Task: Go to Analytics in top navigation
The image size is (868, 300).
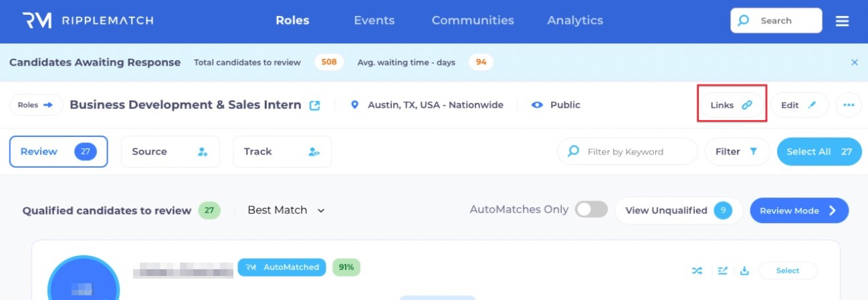Action: pos(574,21)
